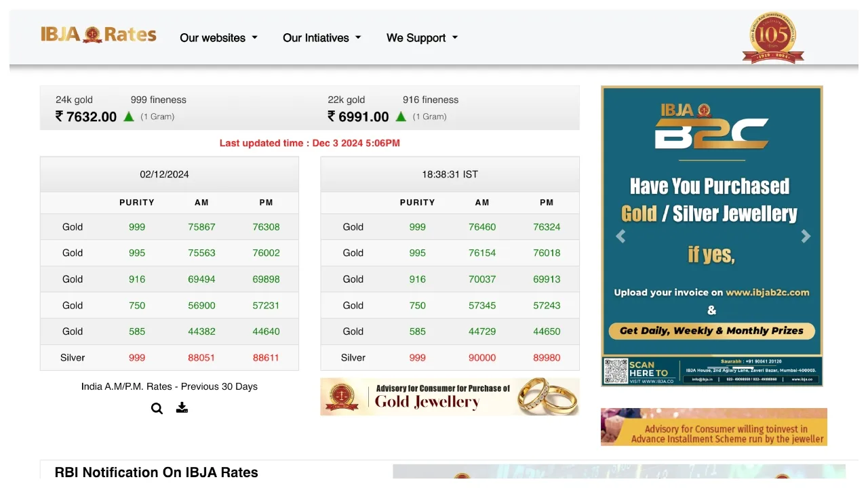The image size is (868, 488).
Task: Click Gold 999 AM value 75867
Action: [201, 227]
